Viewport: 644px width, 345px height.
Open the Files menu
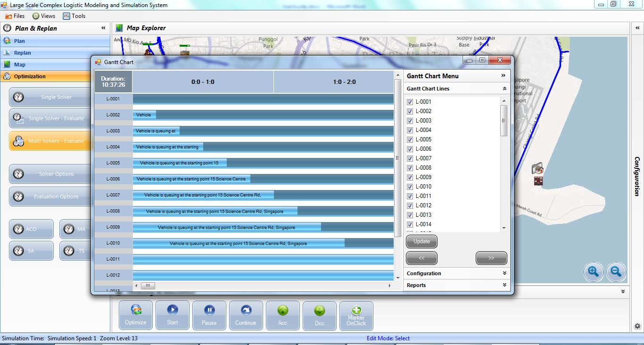[x=15, y=16]
